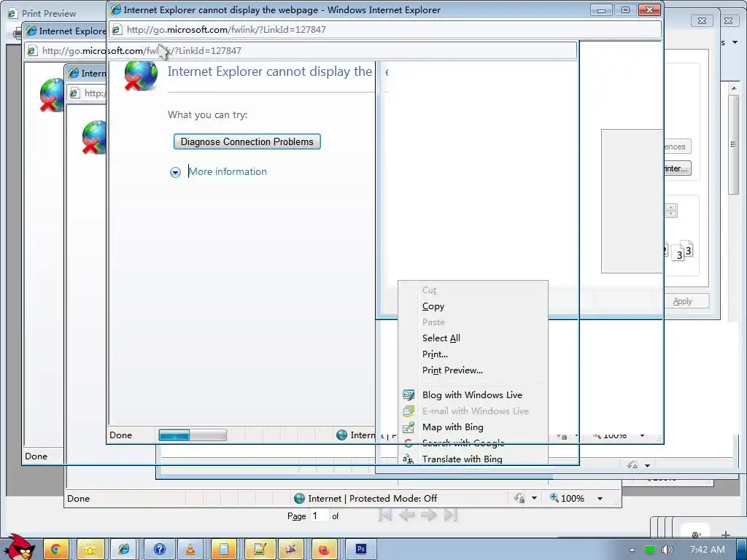Click the Page number field in Print Preview
The image size is (747, 560).
click(320, 516)
